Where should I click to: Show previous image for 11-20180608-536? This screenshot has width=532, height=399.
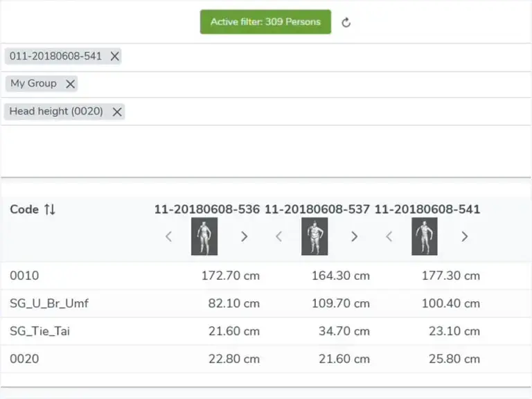(168, 236)
